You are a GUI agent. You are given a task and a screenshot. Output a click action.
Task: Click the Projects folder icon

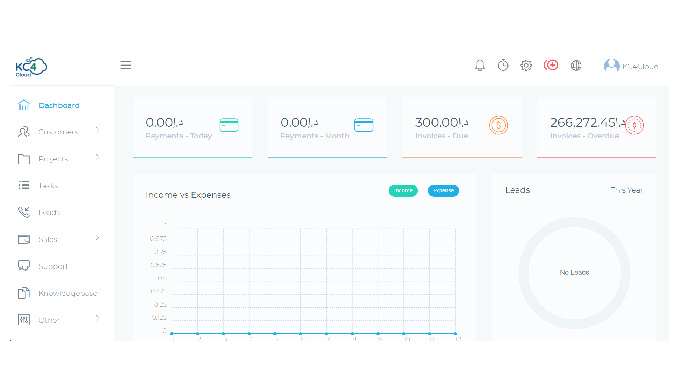(x=24, y=159)
